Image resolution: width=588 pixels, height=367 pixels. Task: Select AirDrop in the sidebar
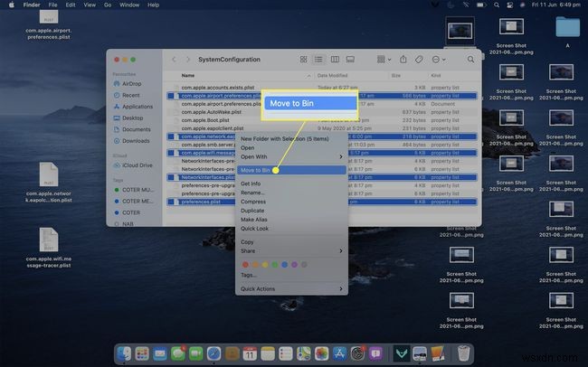[133, 82]
